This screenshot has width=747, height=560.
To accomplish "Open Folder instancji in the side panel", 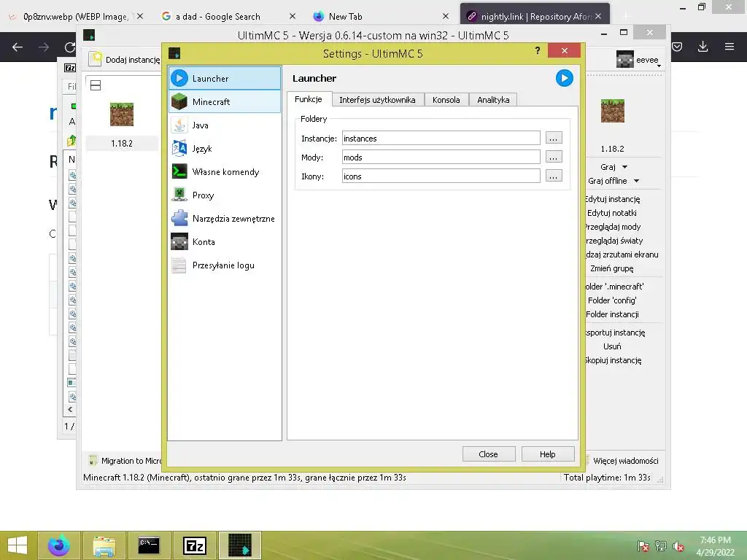I will click(x=613, y=314).
